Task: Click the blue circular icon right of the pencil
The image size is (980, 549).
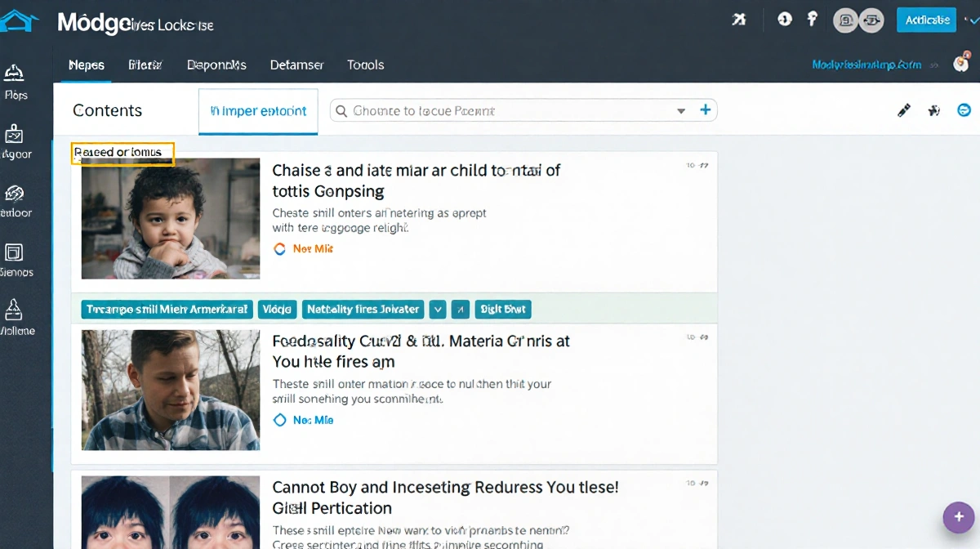Action: [964, 110]
